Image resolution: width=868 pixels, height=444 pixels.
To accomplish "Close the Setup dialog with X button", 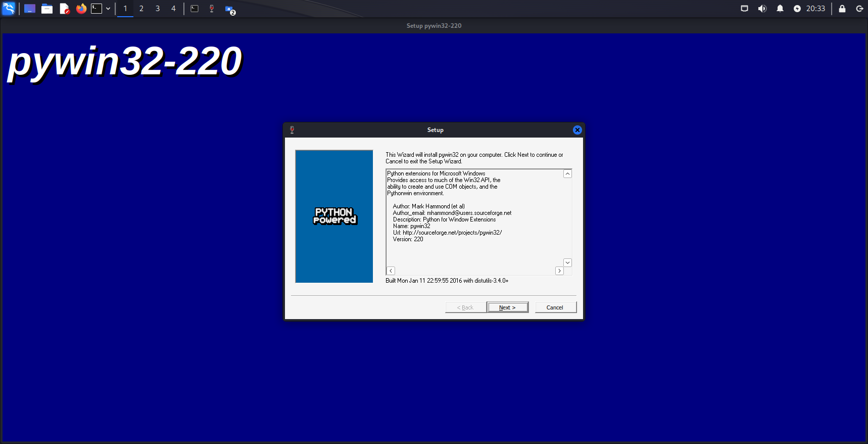I will (577, 130).
